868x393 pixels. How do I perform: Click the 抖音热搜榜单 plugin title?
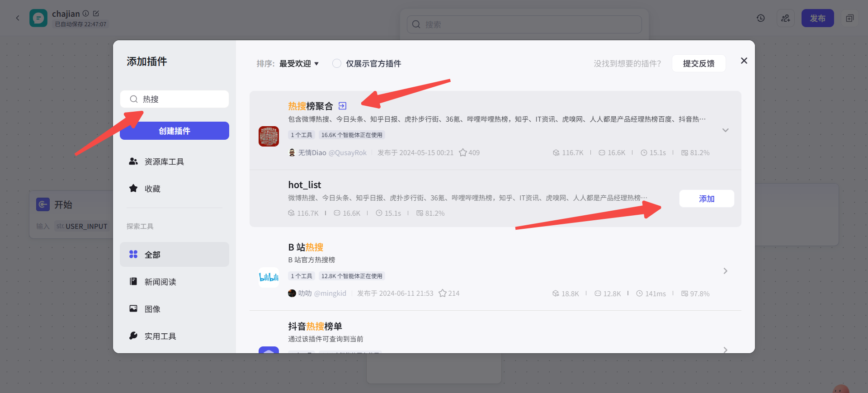coord(315,326)
